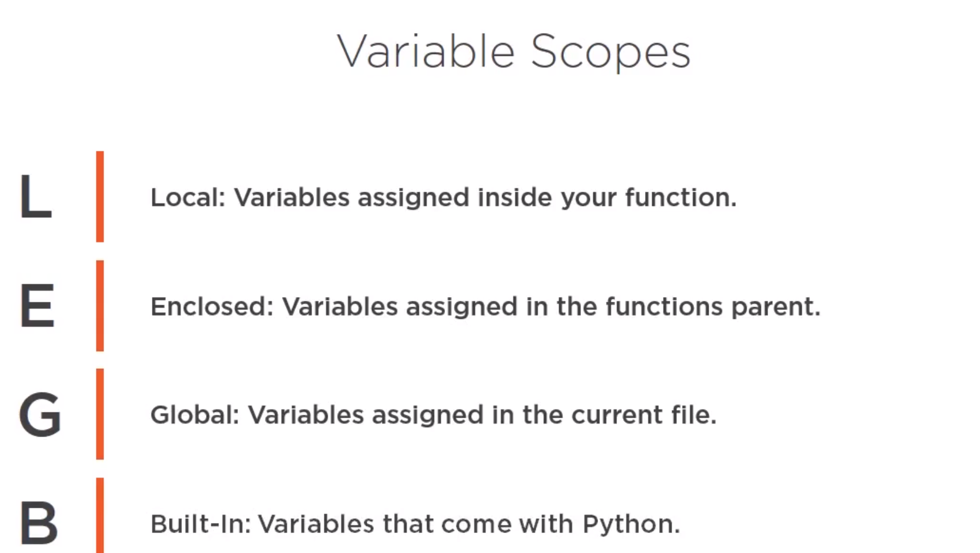The image size is (980, 553).
Task: Click the text 'current file.'
Action: point(643,415)
